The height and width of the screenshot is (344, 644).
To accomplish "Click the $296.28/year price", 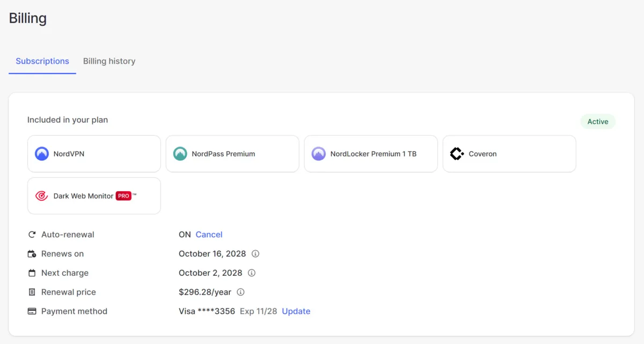I will coord(205,292).
